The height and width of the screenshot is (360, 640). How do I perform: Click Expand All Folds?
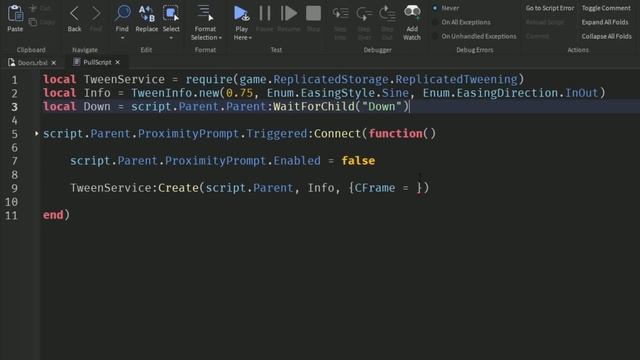[x=605, y=22]
